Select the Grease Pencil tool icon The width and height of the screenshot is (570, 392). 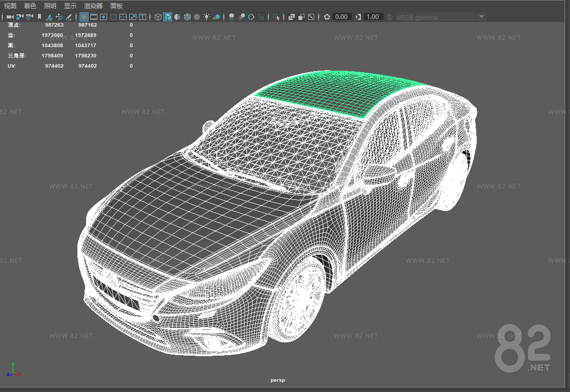tap(69, 17)
